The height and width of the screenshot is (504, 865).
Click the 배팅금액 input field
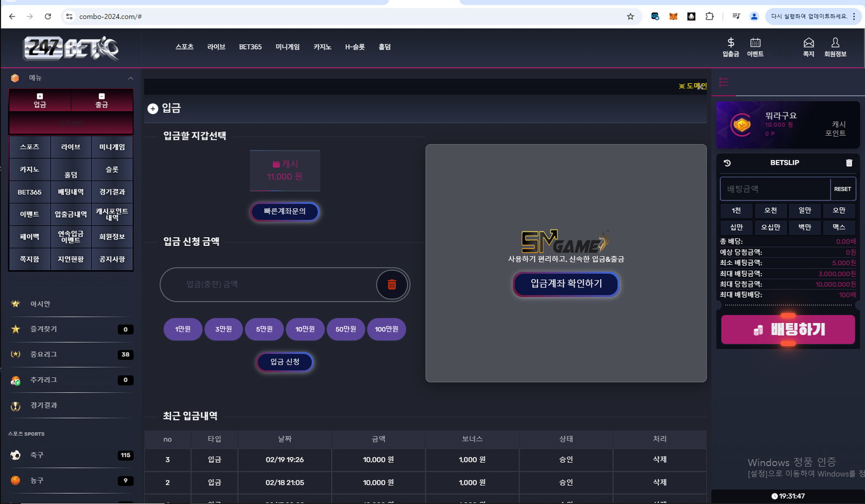point(775,189)
